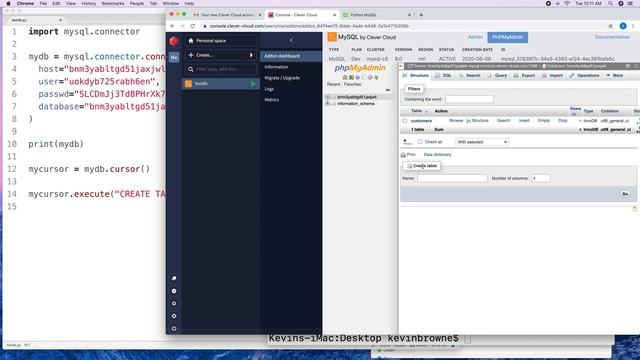Open the Search tab in phpMyAdmin
640x360 pixels.
(469, 76)
